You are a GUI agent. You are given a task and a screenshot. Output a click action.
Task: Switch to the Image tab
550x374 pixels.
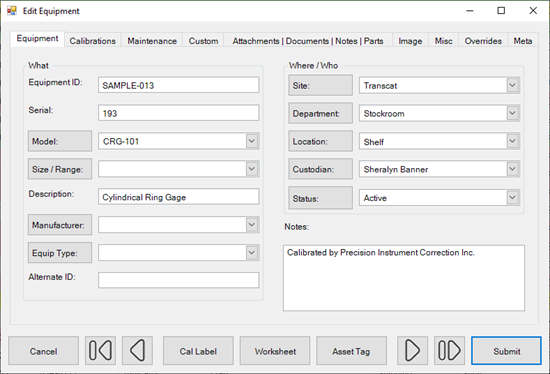tap(410, 41)
